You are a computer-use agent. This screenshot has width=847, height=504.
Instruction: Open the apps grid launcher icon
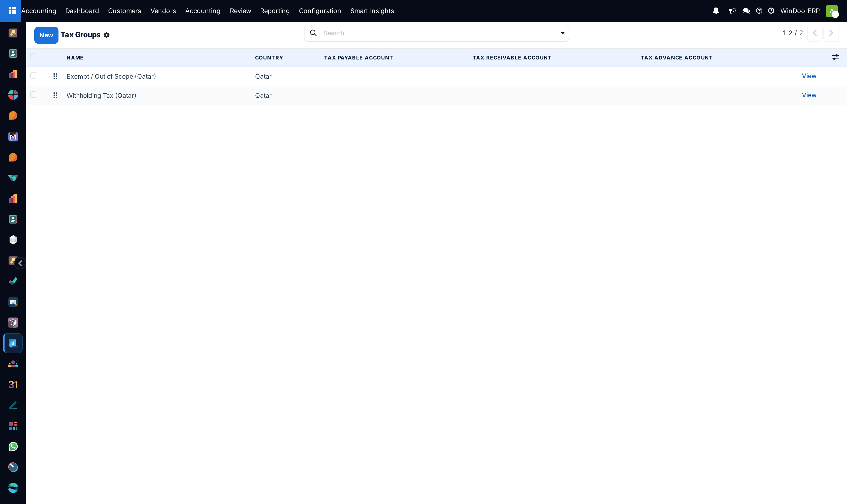[13, 11]
